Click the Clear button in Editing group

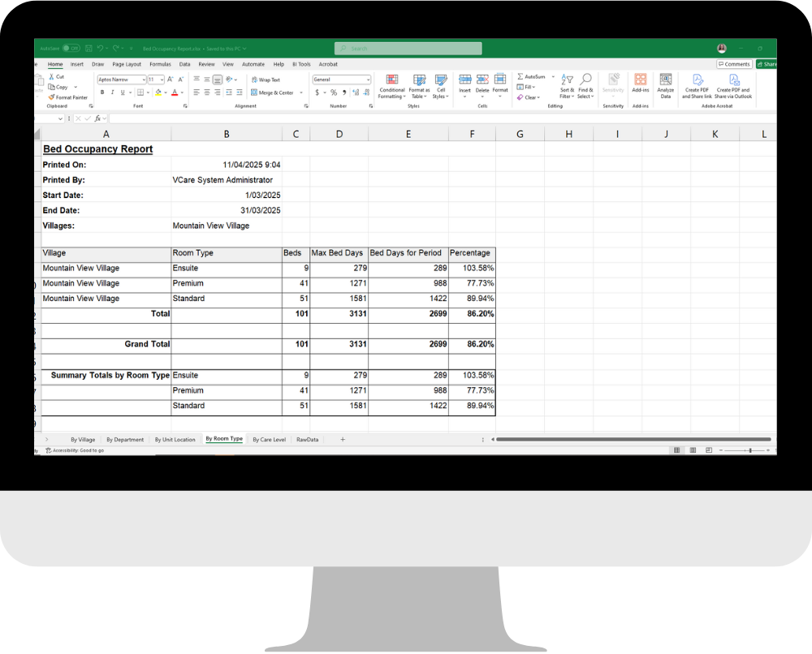[528, 97]
